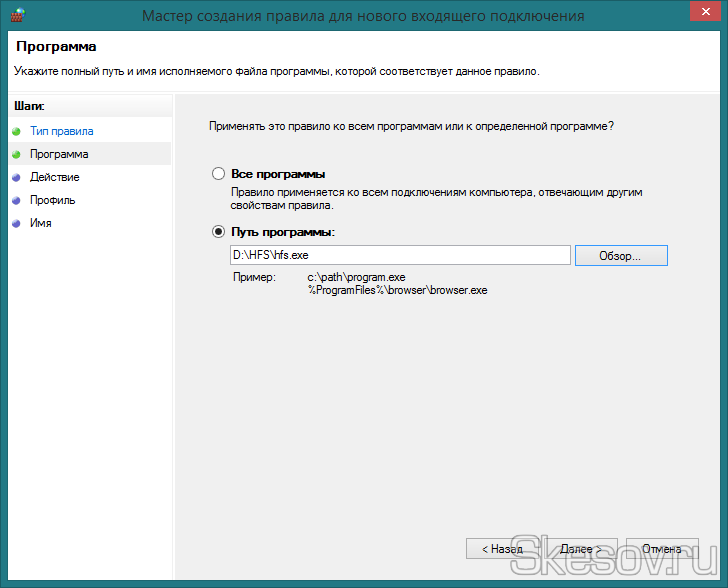Click the firewall icon in the title bar
This screenshot has width=728, height=588.
(15, 15)
